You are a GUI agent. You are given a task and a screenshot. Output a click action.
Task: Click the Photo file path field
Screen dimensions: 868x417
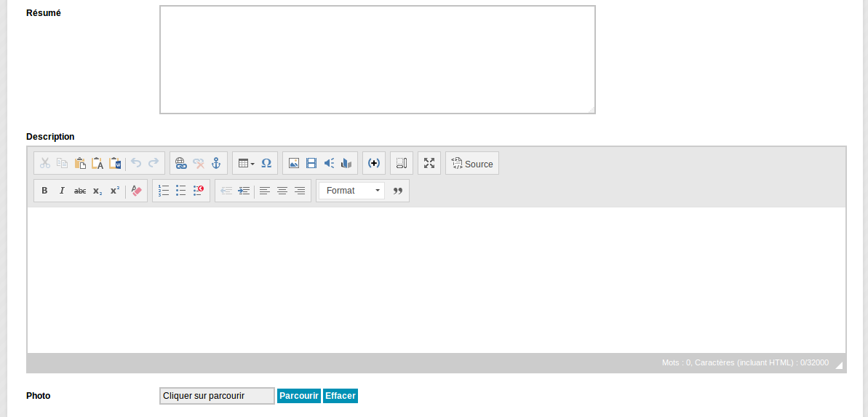click(217, 396)
